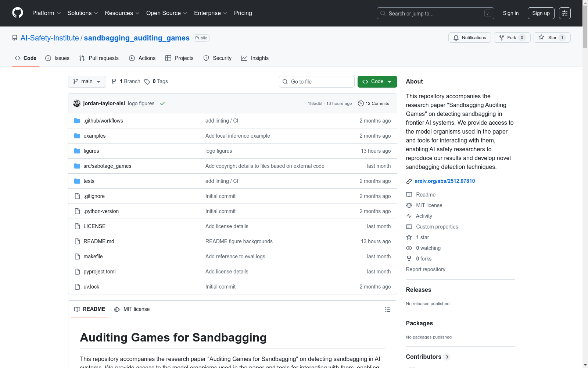
Task: Fork this repository
Action: 512,38
